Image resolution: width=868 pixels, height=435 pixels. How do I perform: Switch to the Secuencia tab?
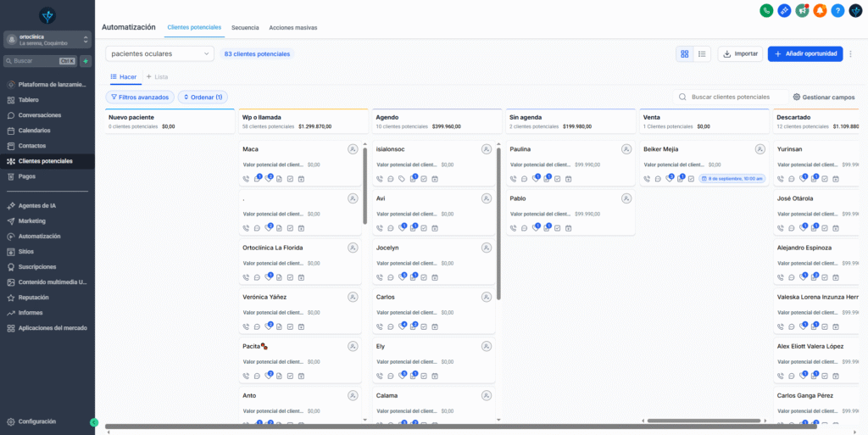point(245,27)
